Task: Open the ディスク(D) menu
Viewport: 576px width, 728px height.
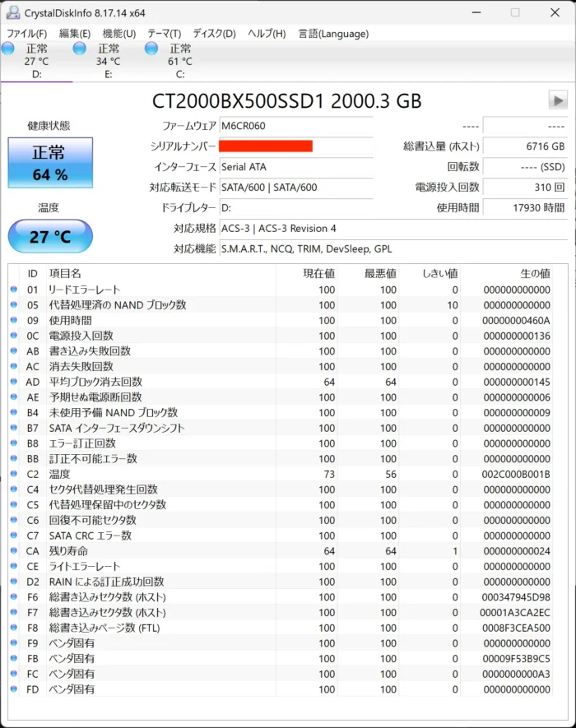Action: (x=214, y=34)
